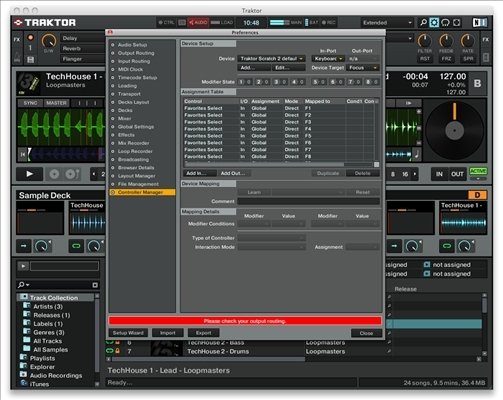Play Deck A with the play button
The width and height of the screenshot is (503, 400).
pos(29,174)
